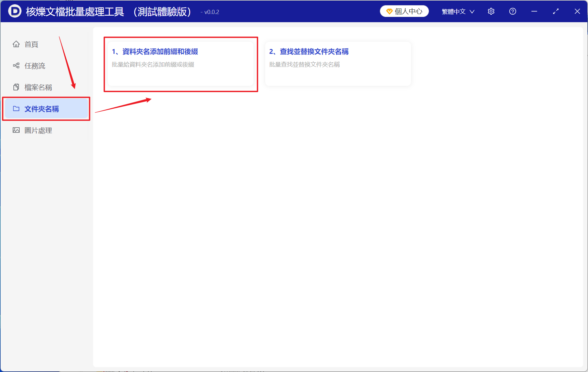
Task: Click the diamond icon in 個人中心 button
Action: click(389, 11)
